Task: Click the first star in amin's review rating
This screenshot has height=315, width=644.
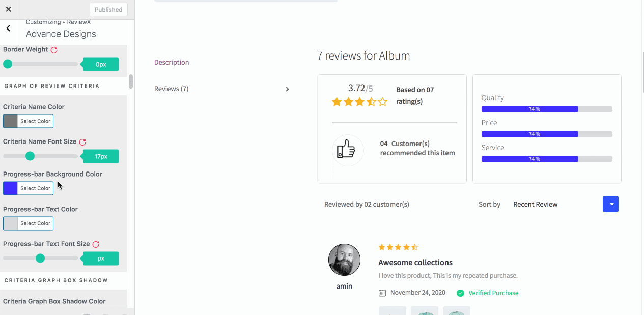Action: 381,247
